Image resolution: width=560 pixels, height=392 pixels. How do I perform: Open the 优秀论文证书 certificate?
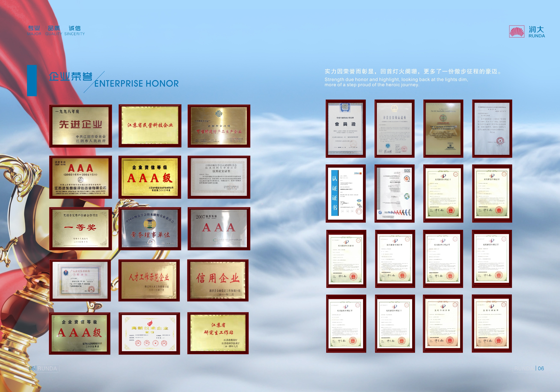pos(219,177)
